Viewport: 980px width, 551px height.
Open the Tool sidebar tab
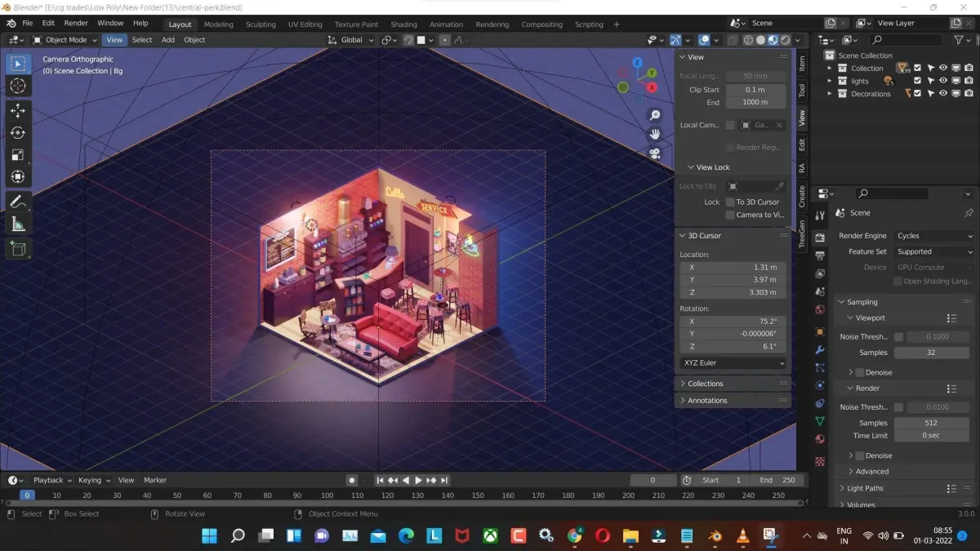click(x=802, y=90)
